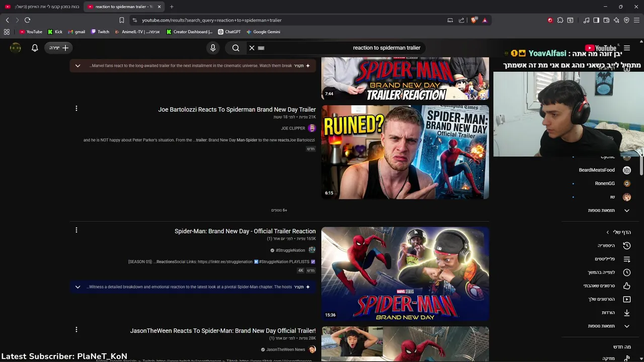Image resolution: width=644 pixels, height=362 pixels.
Task: Click the share icon in the address bar
Action: point(461,20)
